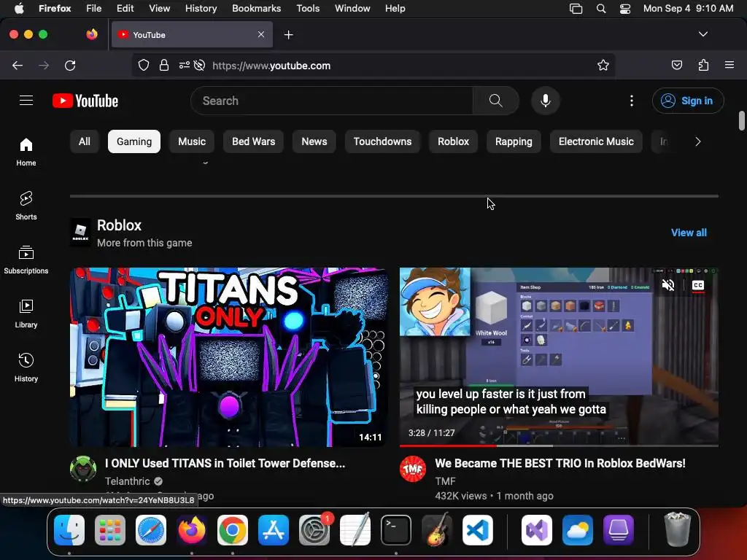
Task: Open site permissions icon in address bar
Action: click(185, 65)
